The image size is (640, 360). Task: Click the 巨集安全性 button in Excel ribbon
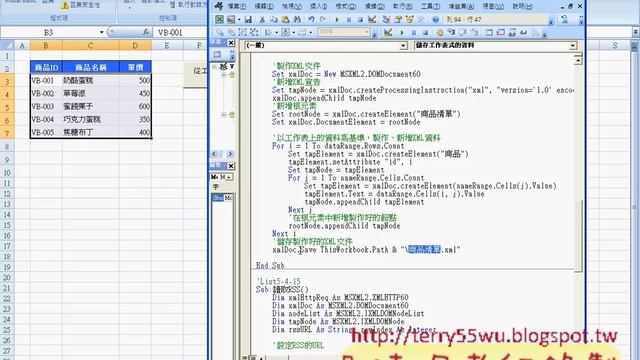[x=80, y=5]
